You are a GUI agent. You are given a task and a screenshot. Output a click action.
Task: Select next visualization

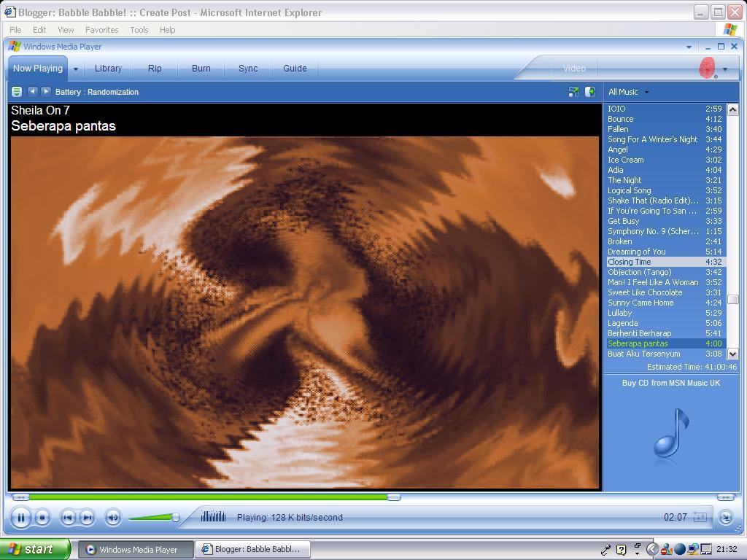[46, 91]
